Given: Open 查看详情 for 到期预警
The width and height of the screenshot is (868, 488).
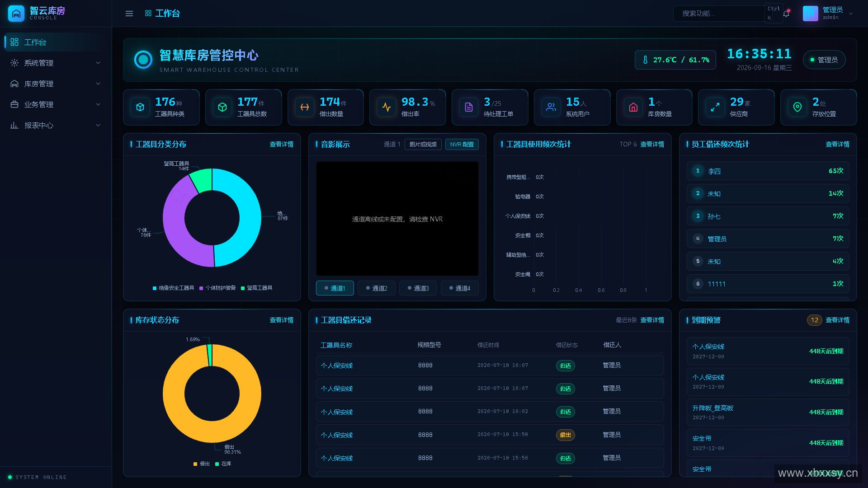Looking at the screenshot, I should [838, 320].
